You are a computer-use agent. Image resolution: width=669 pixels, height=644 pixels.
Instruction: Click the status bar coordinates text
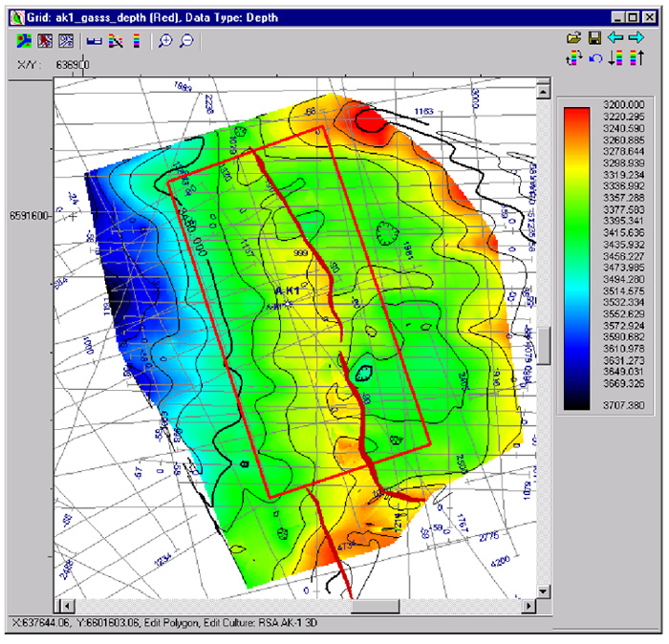tap(164, 623)
